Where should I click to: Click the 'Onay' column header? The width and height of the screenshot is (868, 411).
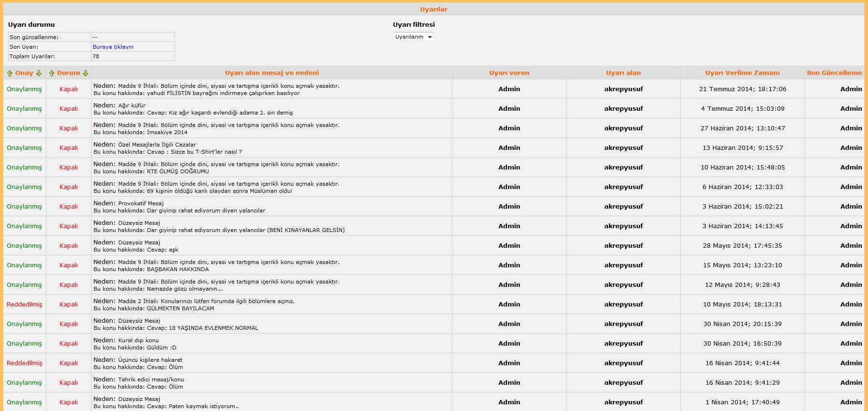(x=24, y=73)
